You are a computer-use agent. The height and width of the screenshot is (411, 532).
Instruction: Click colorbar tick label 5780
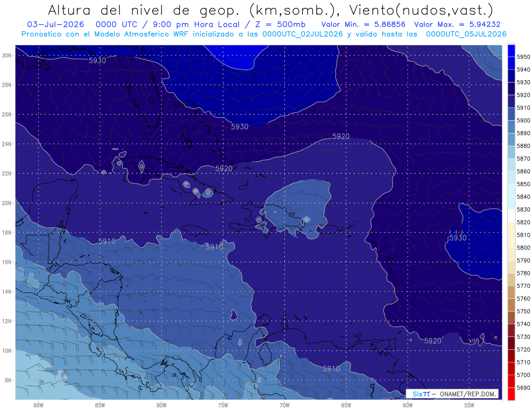click(523, 273)
